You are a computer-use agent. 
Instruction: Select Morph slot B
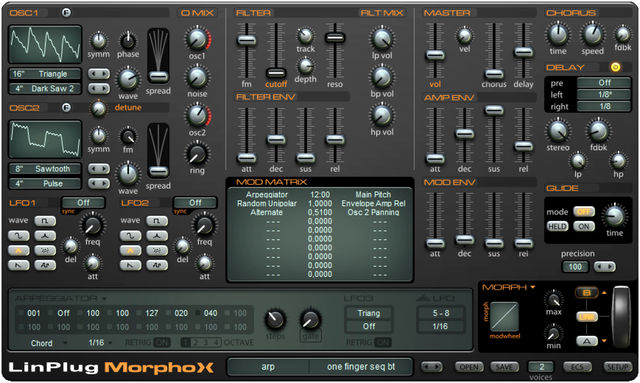[x=587, y=293]
